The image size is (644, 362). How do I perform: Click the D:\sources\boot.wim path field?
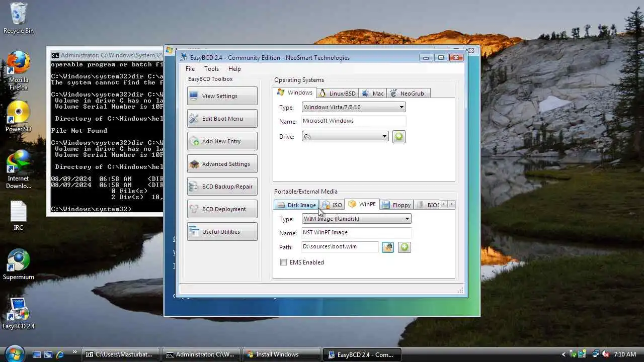point(340,247)
